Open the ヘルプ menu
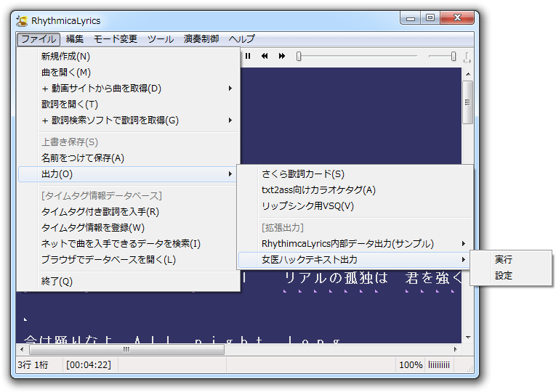Image resolution: width=556 pixels, height=392 pixels. 241,39
